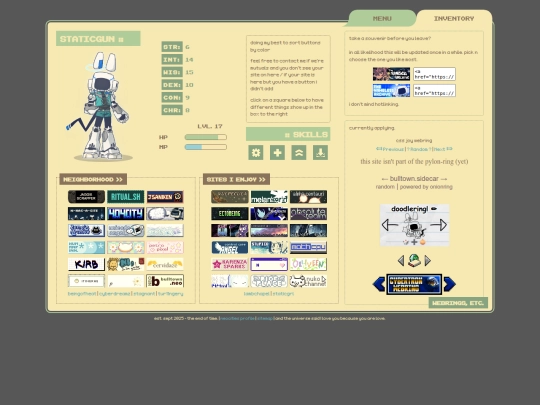Viewport: 540px width, 405px height.
Task: Click the onionring random link
Action: tap(385, 187)
